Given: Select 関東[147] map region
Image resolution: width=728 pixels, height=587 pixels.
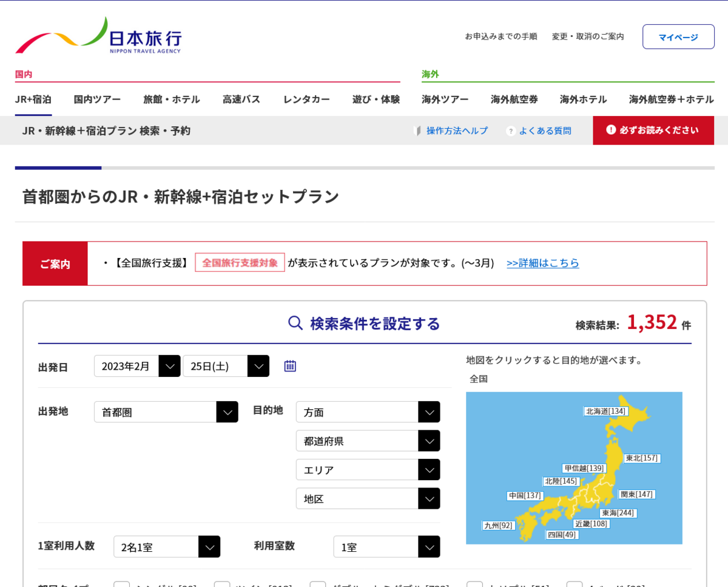Looking at the screenshot, I should click(636, 495).
